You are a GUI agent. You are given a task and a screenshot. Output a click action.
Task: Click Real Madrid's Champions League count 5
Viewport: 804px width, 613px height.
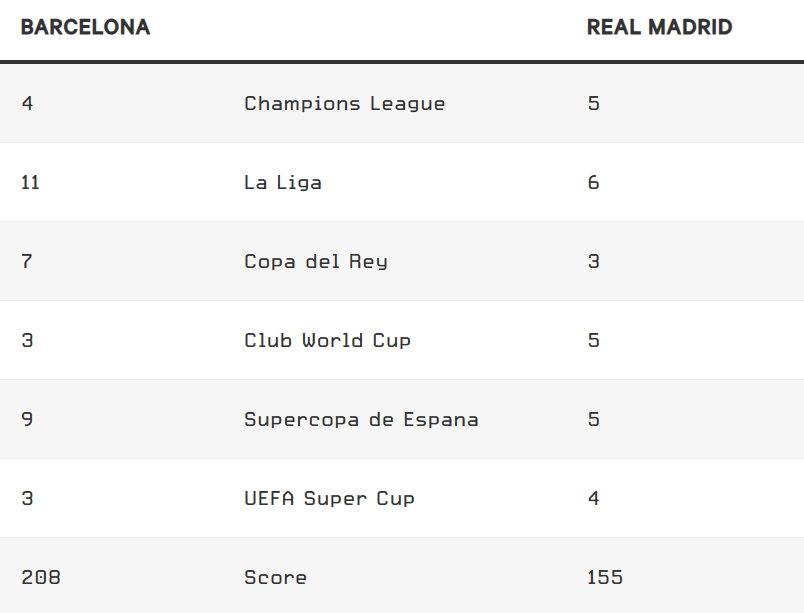point(593,103)
